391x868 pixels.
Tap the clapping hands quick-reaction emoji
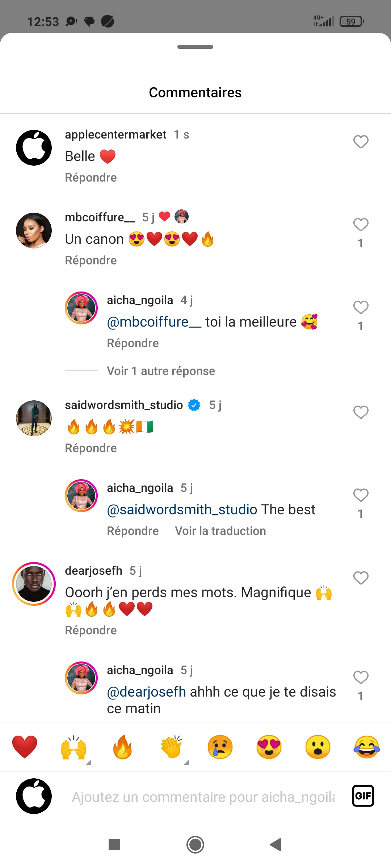point(171,747)
